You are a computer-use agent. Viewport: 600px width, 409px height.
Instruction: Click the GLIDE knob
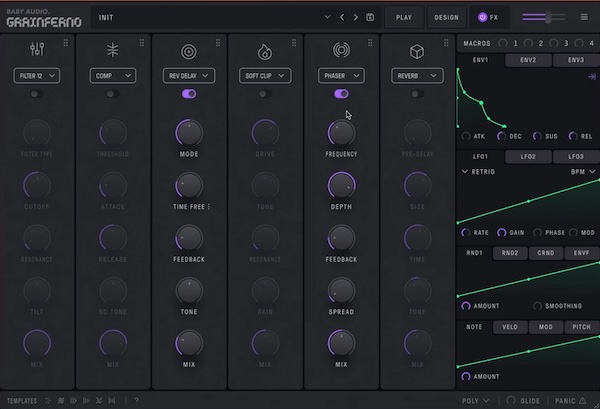coord(511,400)
